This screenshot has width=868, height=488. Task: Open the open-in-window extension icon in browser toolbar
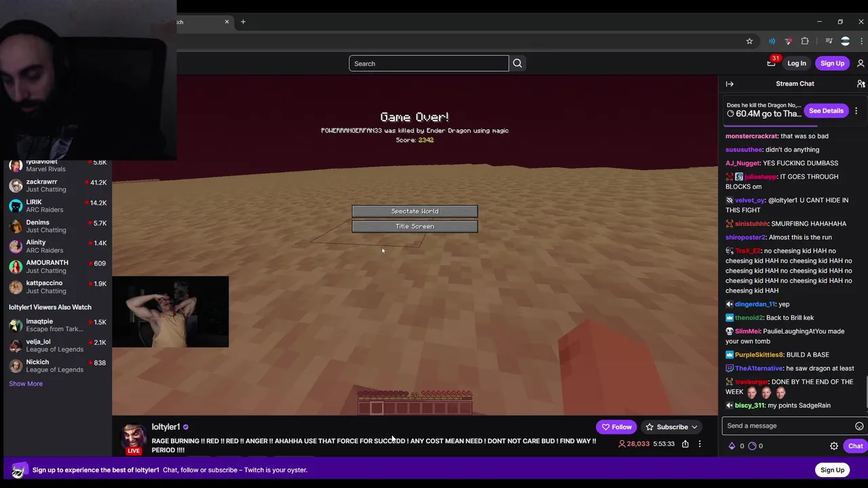point(788,41)
